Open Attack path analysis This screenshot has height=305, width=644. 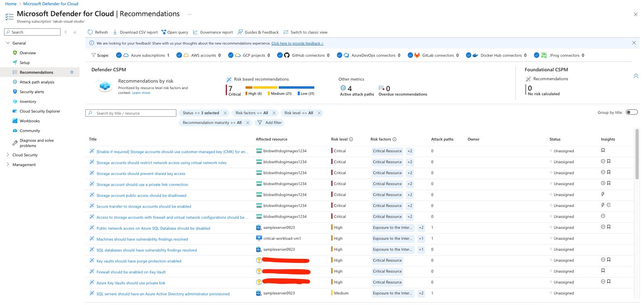tap(37, 82)
